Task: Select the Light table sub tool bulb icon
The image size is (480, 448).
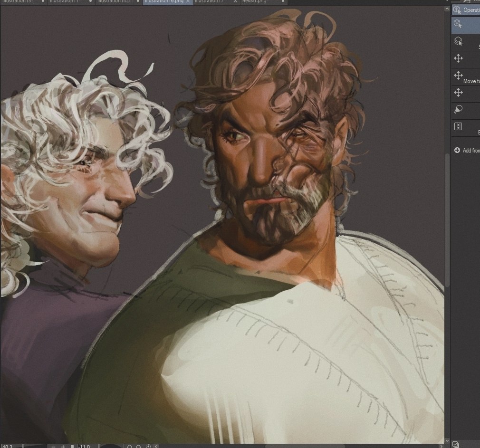Action: pos(458,109)
